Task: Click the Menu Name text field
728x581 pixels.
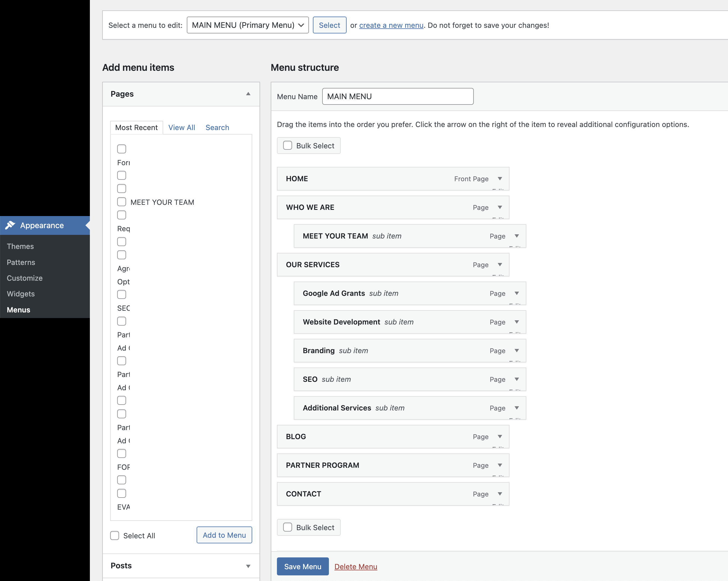Action: point(397,97)
